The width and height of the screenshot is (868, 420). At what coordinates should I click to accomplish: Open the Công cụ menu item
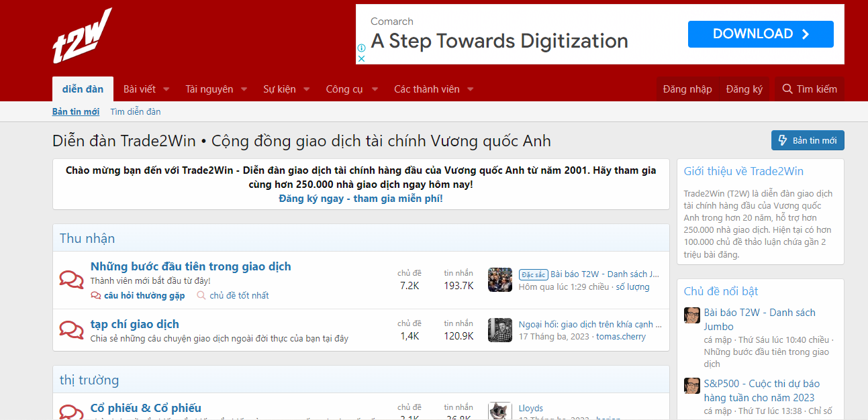344,89
